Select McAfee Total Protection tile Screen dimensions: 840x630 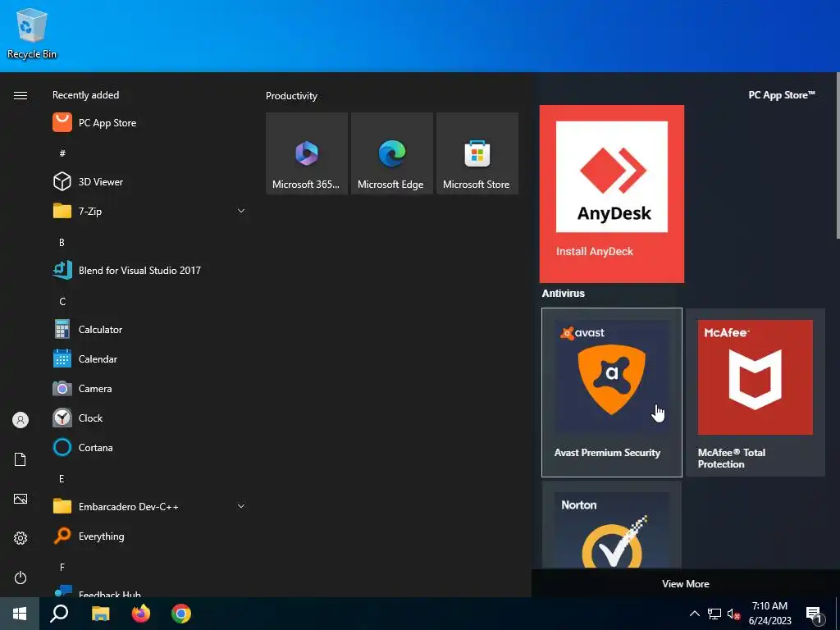[756, 392]
